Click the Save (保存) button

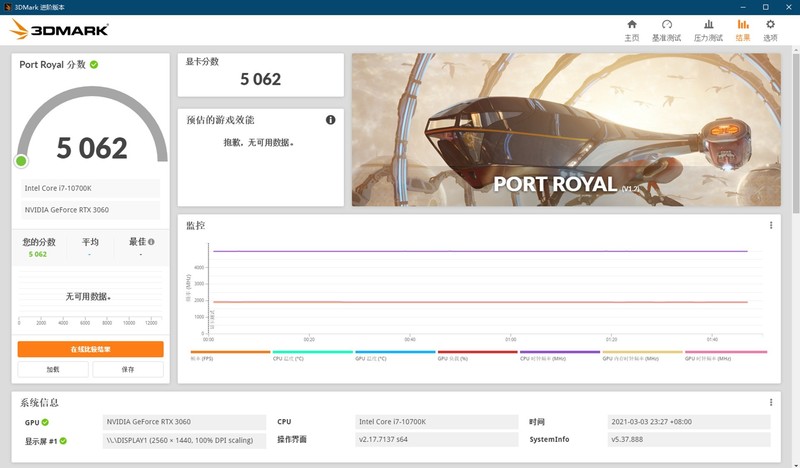click(128, 369)
